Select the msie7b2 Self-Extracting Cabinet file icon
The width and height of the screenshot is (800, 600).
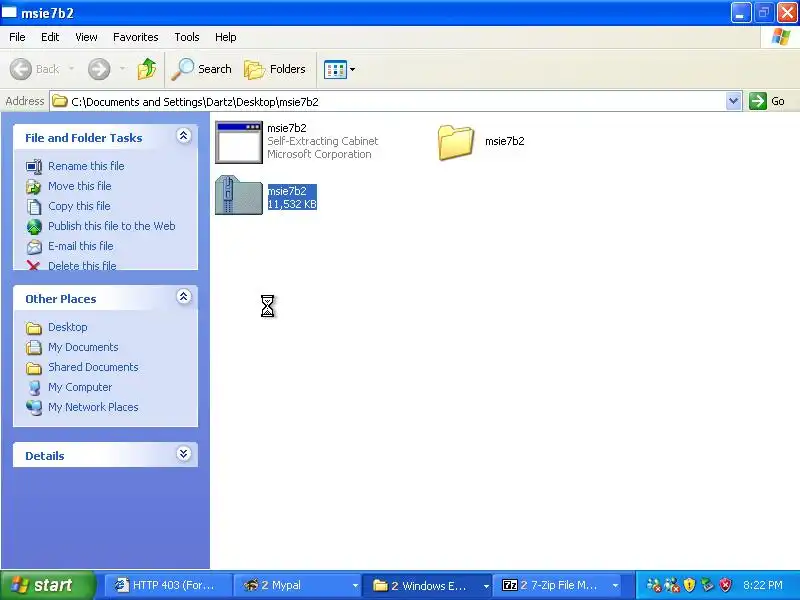coord(239,142)
